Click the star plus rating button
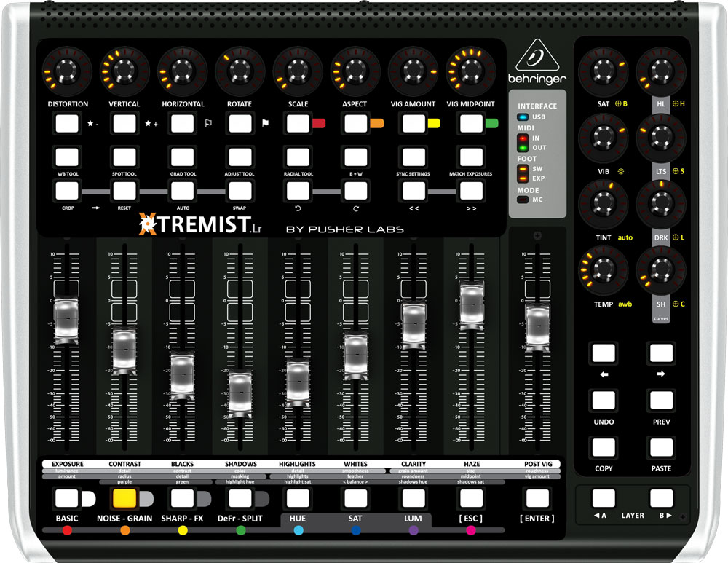Screen dimensions: 728x563 click(125, 124)
